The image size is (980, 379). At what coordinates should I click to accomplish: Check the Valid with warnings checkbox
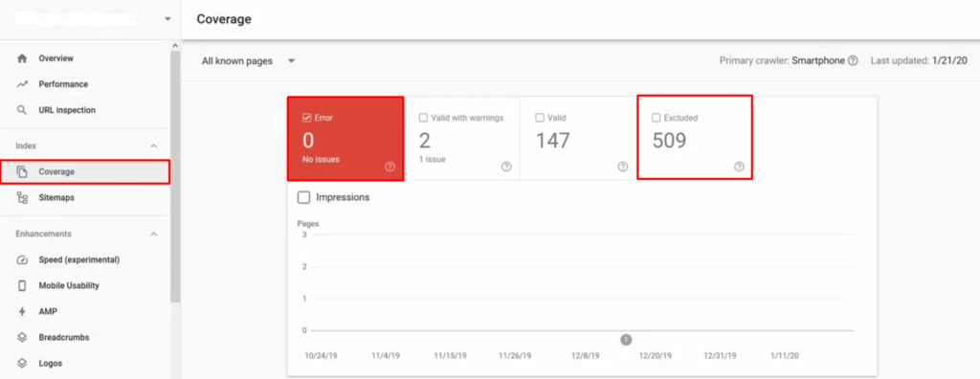point(423,118)
